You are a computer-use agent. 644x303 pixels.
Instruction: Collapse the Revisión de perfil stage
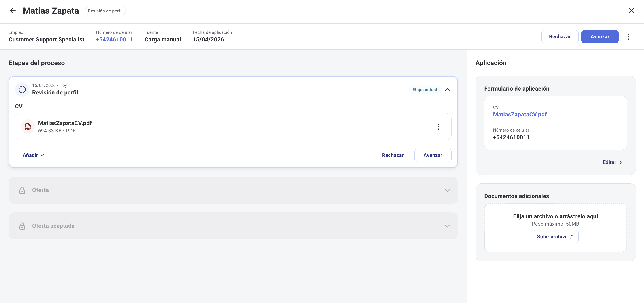tap(447, 89)
